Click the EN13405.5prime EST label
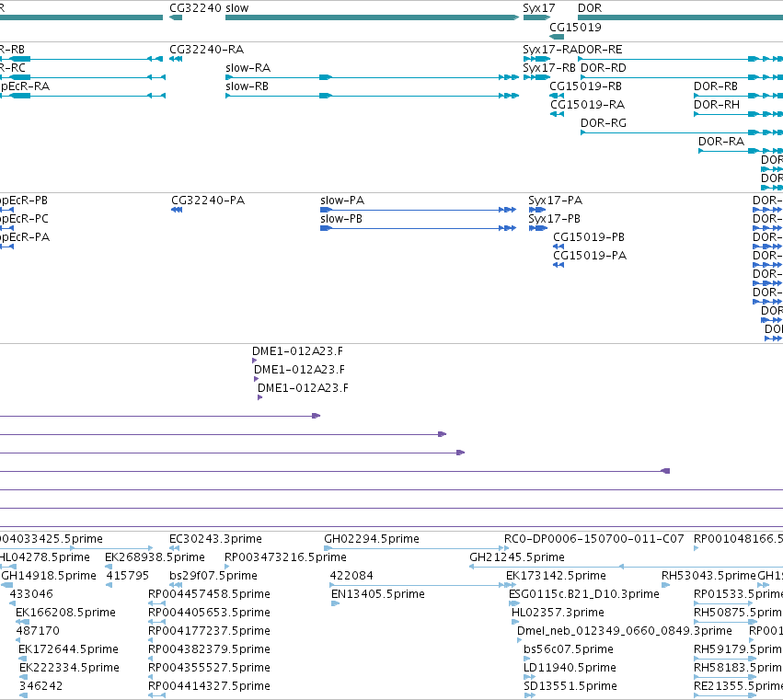Viewport: 783px width, 700px height. [378, 594]
